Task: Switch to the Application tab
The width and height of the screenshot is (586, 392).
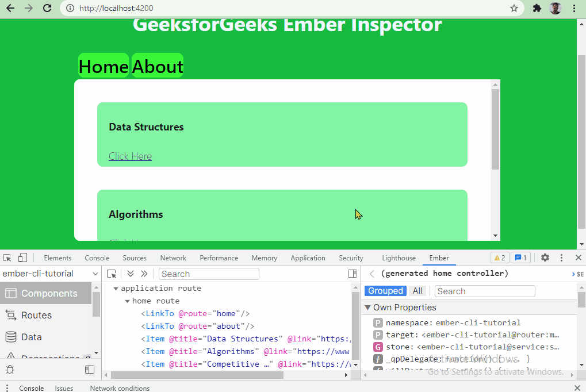Action: click(x=308, y=258)
